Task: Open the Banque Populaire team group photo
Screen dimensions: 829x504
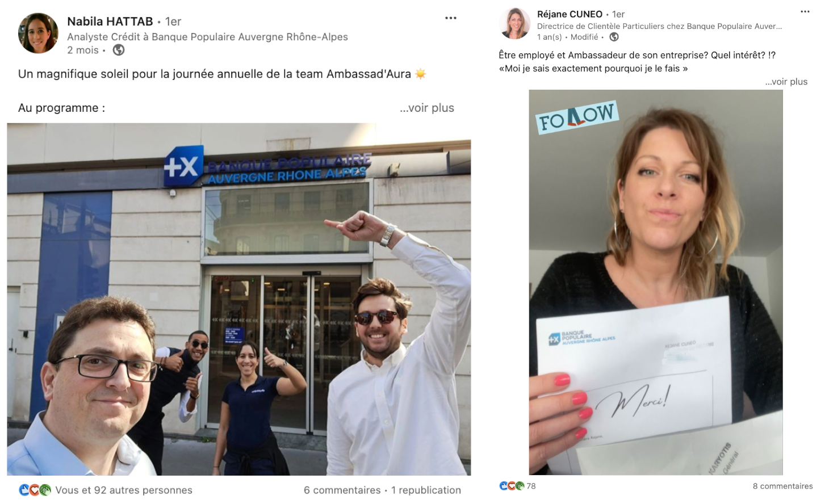Action: 239,299
